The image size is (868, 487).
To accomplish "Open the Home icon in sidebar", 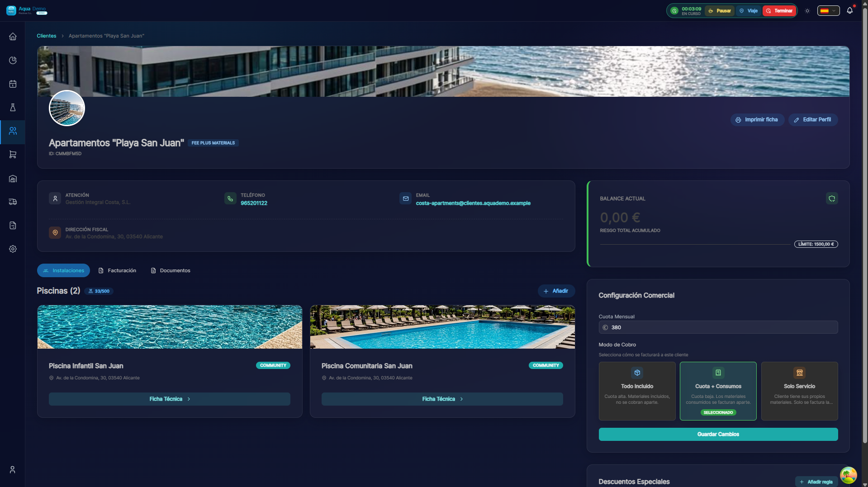I will pos(13,37).
